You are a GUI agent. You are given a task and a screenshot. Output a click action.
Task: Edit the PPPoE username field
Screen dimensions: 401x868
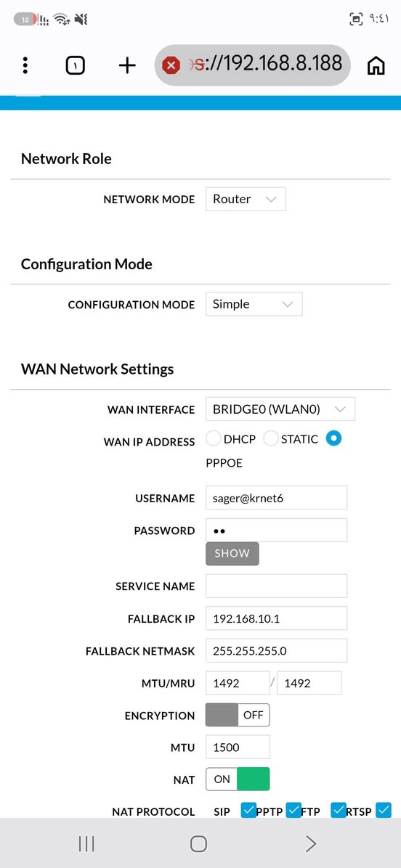[276, 498]
